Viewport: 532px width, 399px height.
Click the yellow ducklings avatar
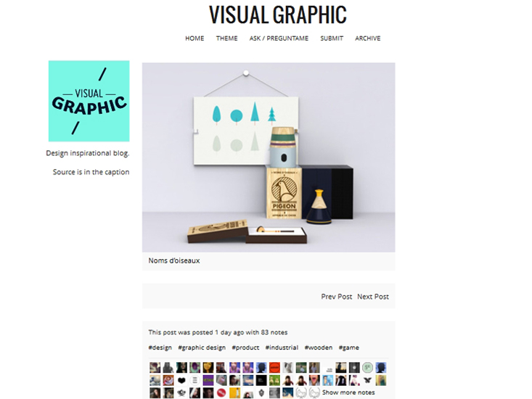(x=275, y=380)
